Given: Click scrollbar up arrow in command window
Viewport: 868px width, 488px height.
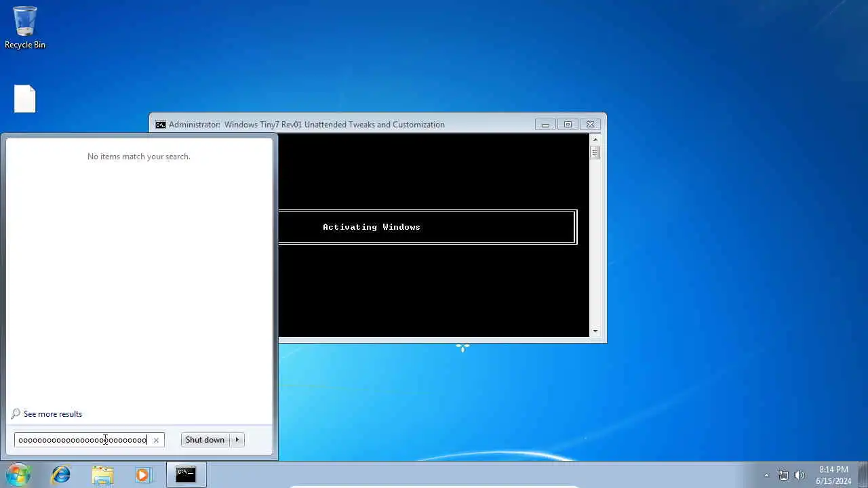Looking at the screenshot, I should (x=595, y=140).
